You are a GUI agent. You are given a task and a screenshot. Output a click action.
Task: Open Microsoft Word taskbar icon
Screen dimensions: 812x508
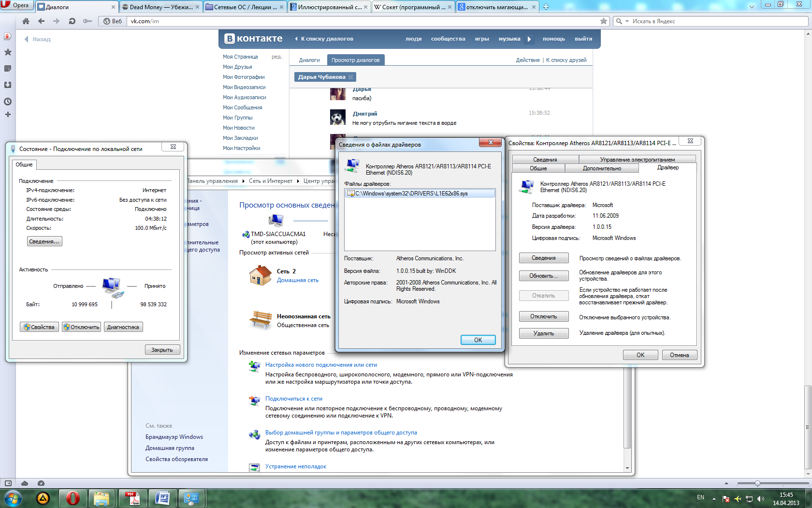pyautogui.click(x=162, y=498)
